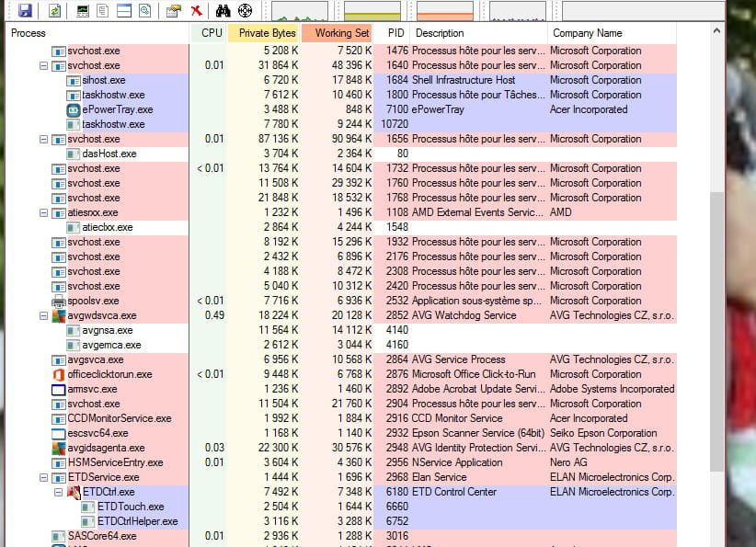Click the 'Nero AG' company name
The height and width of the screenshot is (547, 756).
tap(568, 462)
